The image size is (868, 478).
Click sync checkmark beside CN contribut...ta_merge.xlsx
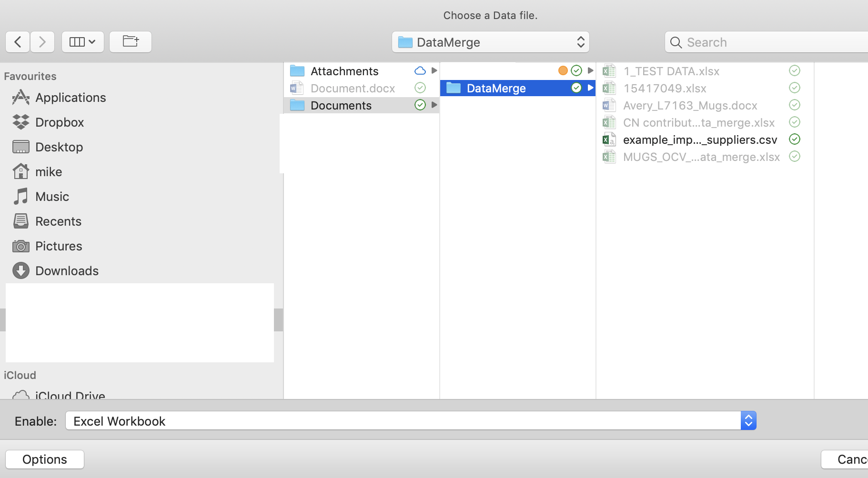point(795,122)
